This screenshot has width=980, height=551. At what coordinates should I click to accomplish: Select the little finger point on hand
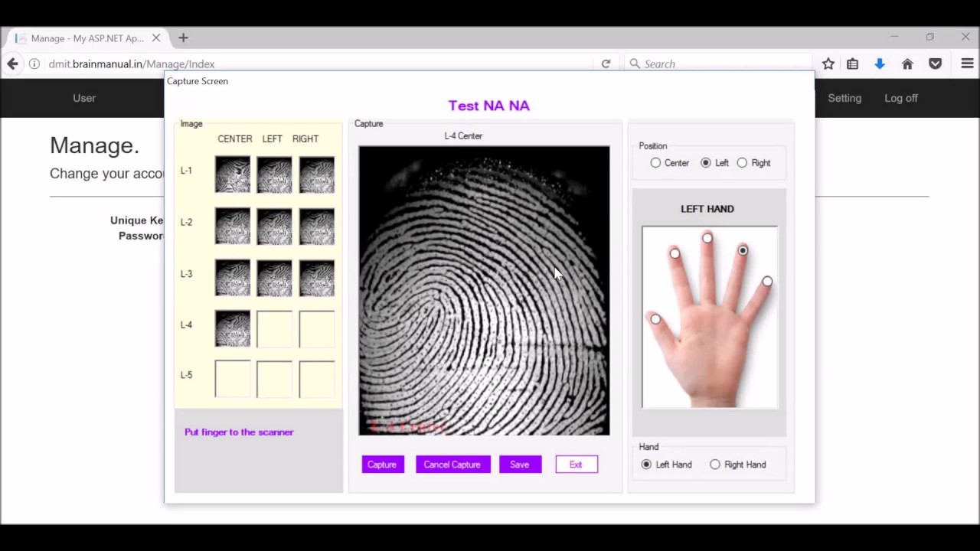tap(767, 282)
